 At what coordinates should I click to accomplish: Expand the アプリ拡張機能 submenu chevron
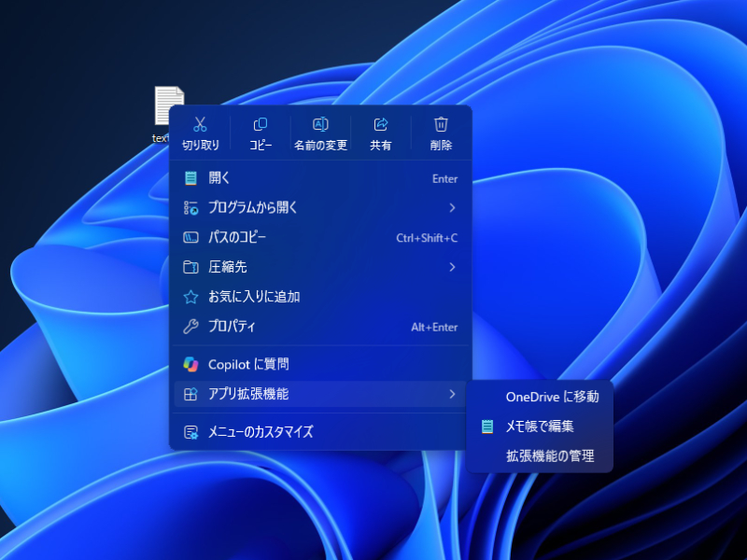point(452,394)
